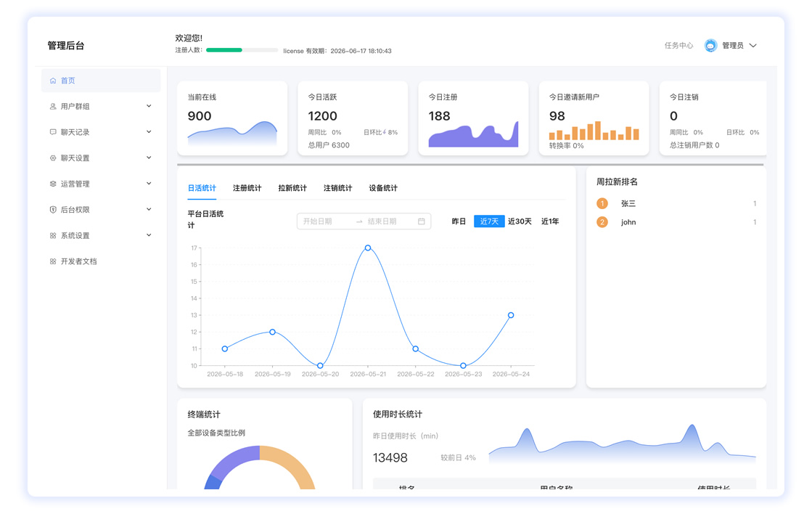Go to 首页 in the sidebar
This screenshot has height=514, width=812.
[x=101, y=81]
